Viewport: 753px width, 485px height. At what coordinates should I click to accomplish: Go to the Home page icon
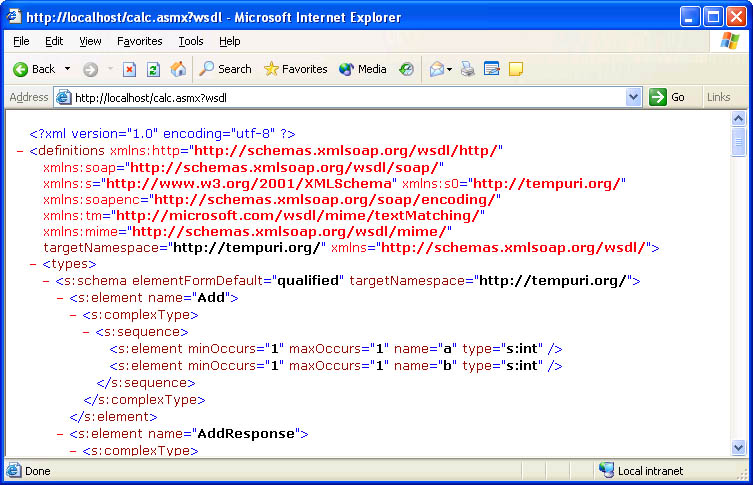click(178, 69)
